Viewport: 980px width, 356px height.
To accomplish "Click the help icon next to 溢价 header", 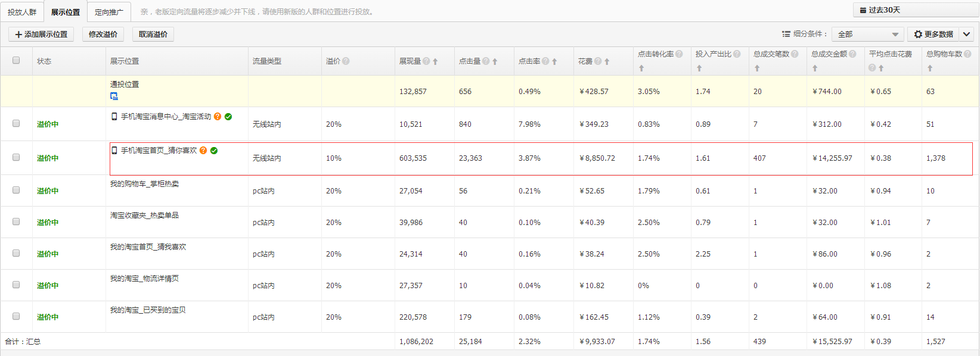I will (346, 61).
